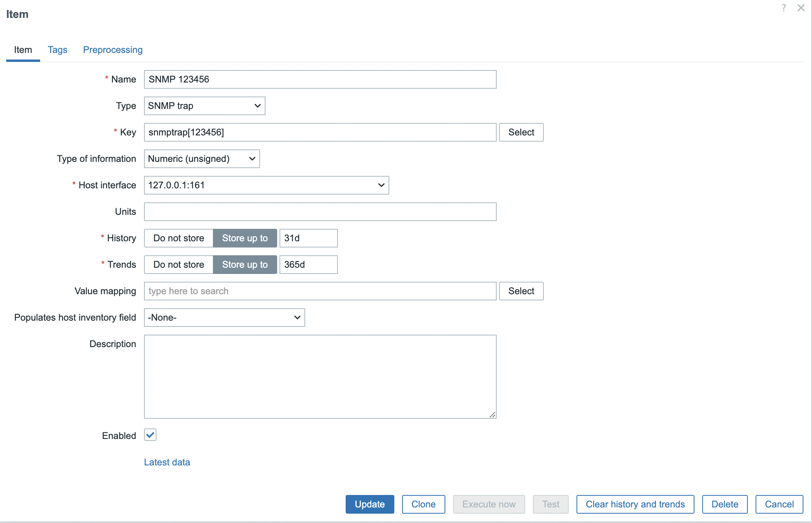Click the question mark help icon
Image resolution: width=812 pixels, height=523 pixels.
coord(784,8)
